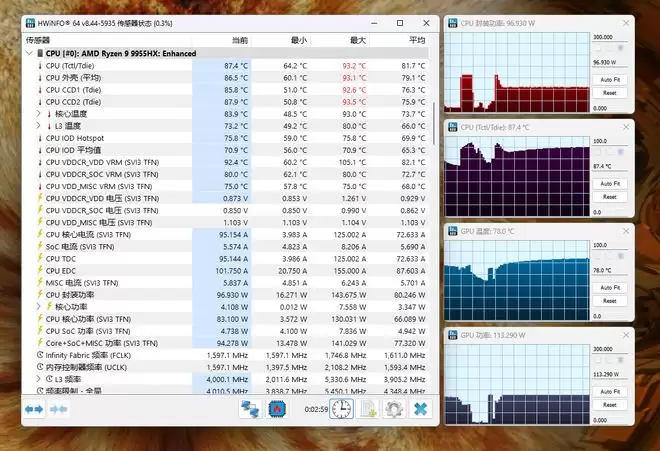The image size is (660, 451).
Task: Click app icon of GPU 温度 graph window
Action: coord(452,231)
